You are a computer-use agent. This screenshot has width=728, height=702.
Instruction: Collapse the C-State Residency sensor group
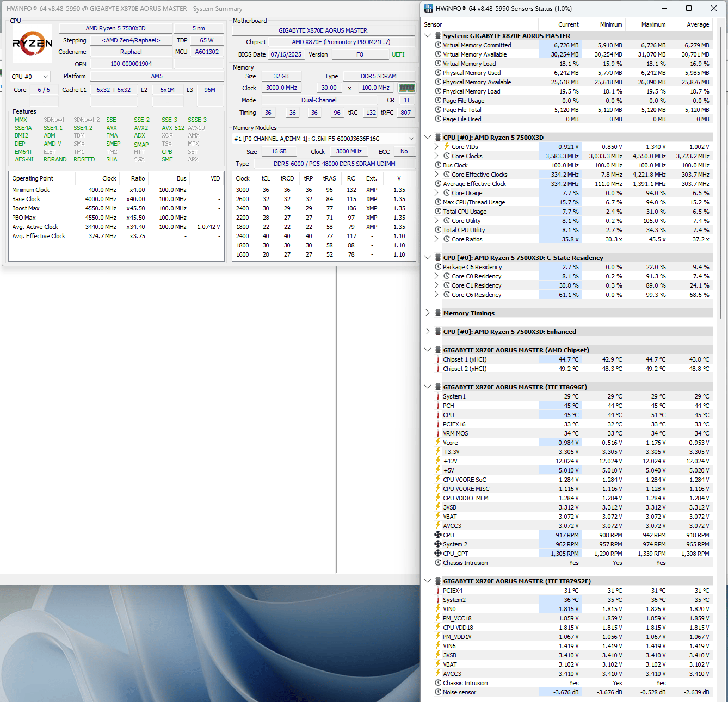pyautogui.click(x=428, y=258)
